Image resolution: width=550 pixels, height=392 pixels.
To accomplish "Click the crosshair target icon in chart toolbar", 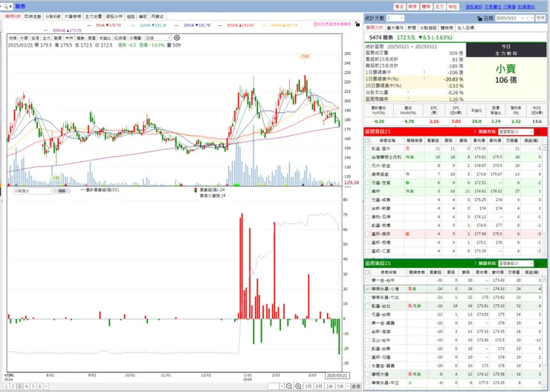I will [177, 38].
